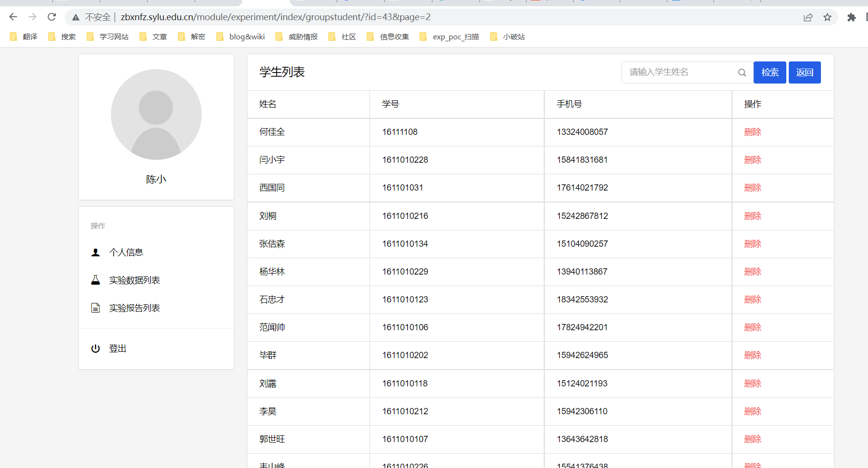Image resolution: width=868 pixels, height=468 pixels.
Task: Select phone number 15841831681
Action: tap(582, 160)
